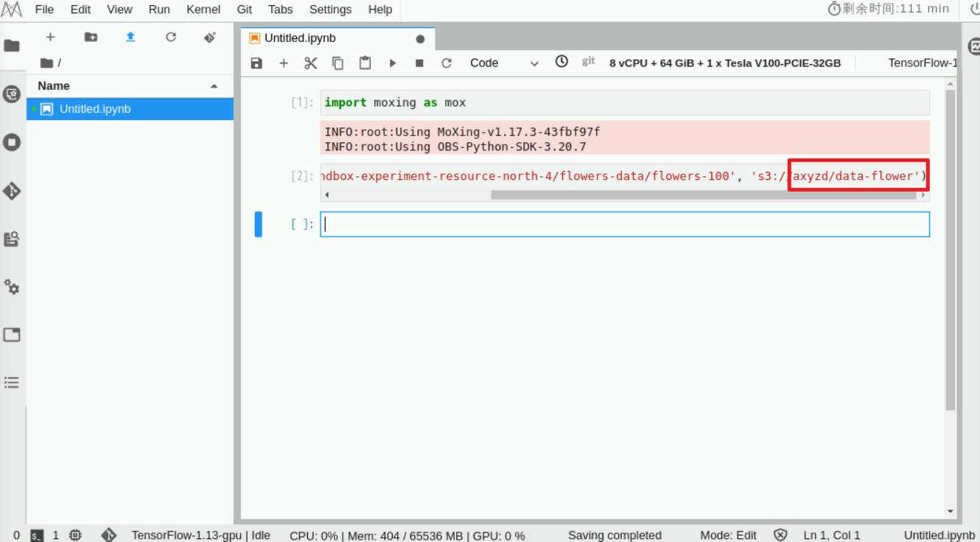Screen dimensions: 980x542
Task: Paste cell from clipboard
Action: pyautogui.click(x=365, y=63)
